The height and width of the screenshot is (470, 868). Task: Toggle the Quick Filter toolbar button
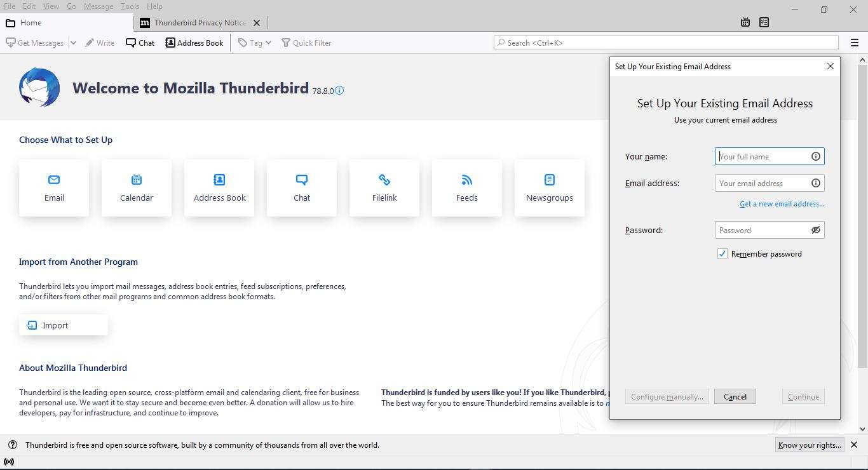(306, 43)
